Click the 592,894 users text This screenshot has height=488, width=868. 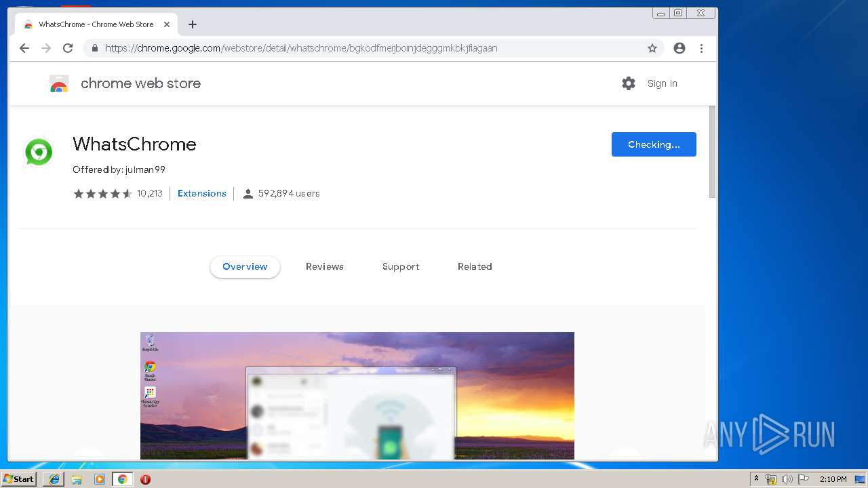[x=289, y=194]
